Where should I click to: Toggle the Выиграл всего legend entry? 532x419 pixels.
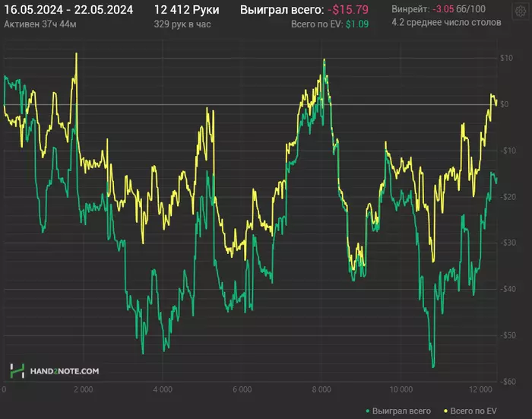click(x=398, y=411)
